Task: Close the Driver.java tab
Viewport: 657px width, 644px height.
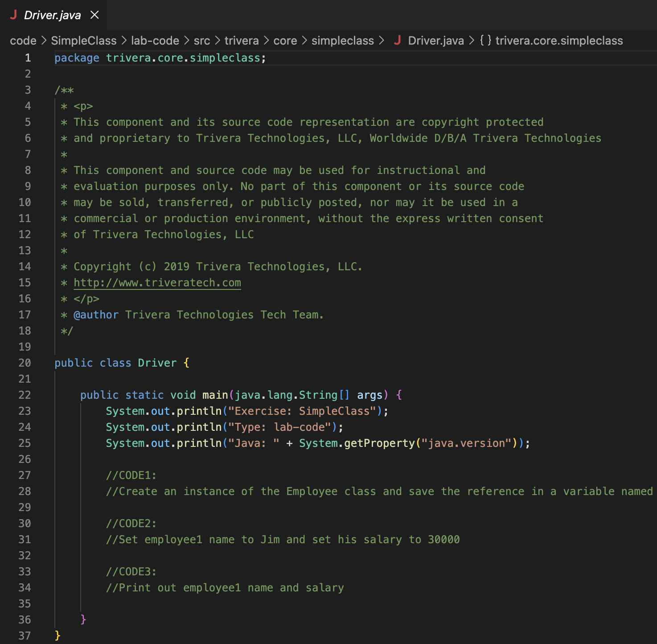Action: pyautogui.click(x=94, y=15)
